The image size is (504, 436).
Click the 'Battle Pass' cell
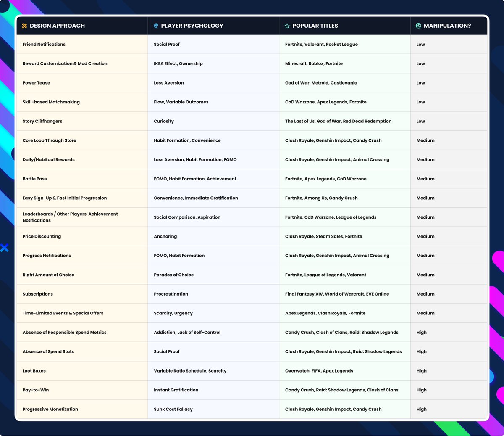click(82, 179)
